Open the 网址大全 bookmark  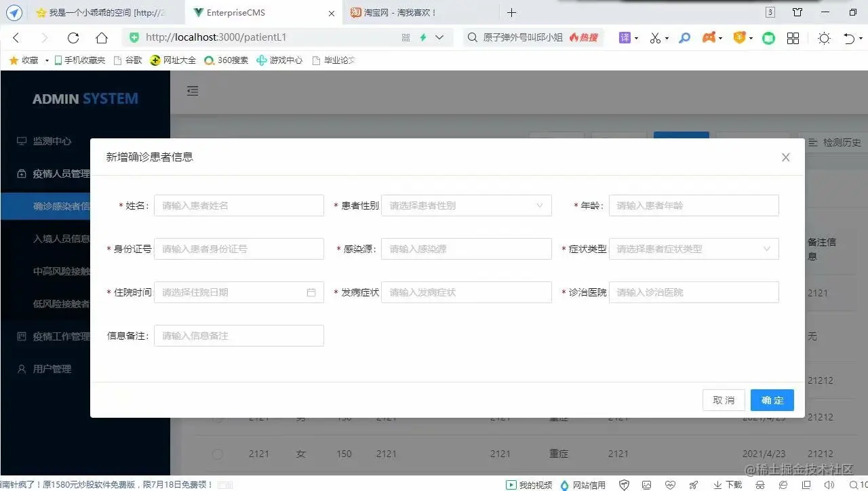click(173, 60)
